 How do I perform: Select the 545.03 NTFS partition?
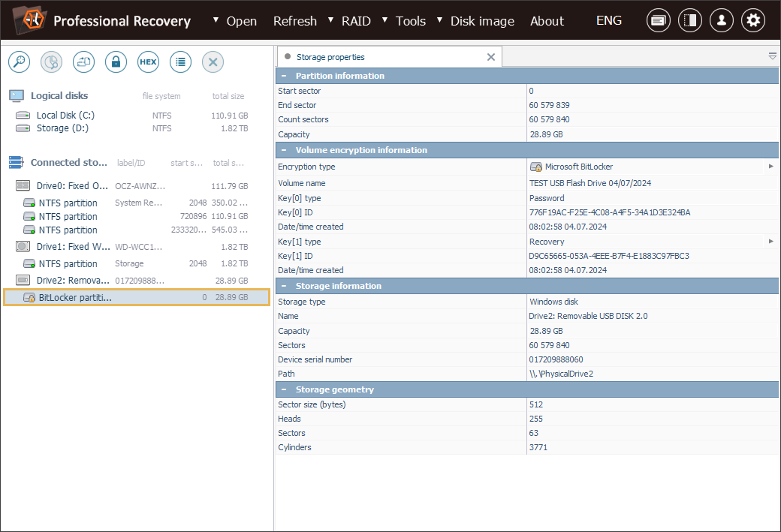[x=135, y=230]
